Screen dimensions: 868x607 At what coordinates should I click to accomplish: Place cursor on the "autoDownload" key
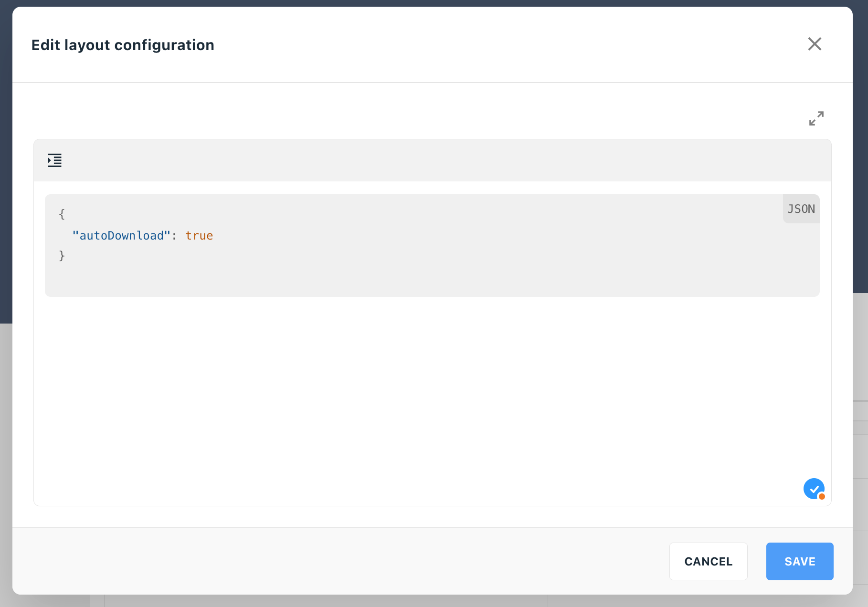121,236
